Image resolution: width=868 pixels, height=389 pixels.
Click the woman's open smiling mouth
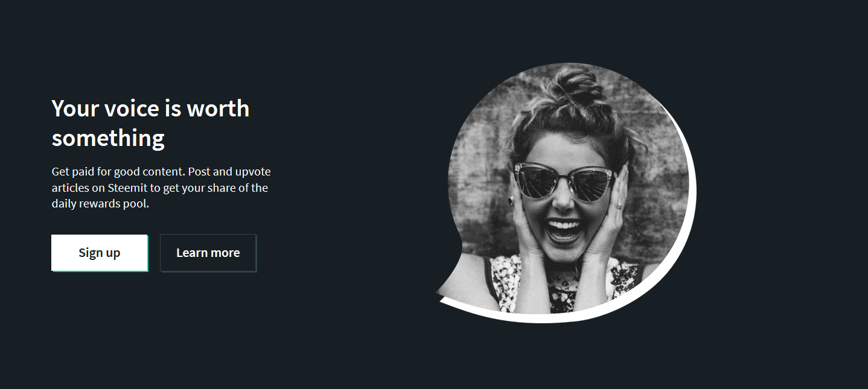click(564, 230)
